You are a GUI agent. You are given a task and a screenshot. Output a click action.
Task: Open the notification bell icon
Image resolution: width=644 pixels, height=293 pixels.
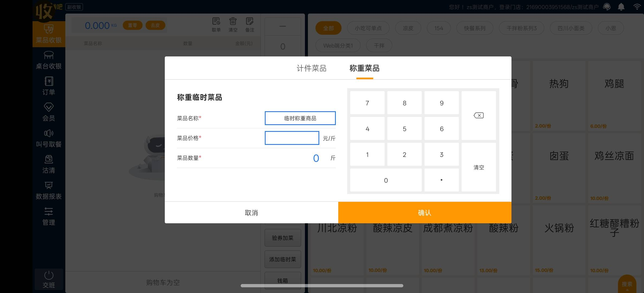point(621,7)
